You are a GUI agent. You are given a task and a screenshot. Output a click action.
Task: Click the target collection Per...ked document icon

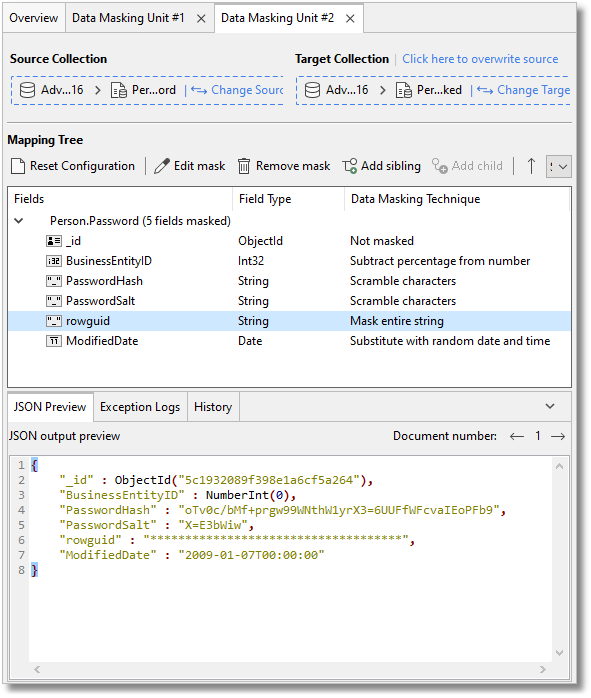pos(404,90)
